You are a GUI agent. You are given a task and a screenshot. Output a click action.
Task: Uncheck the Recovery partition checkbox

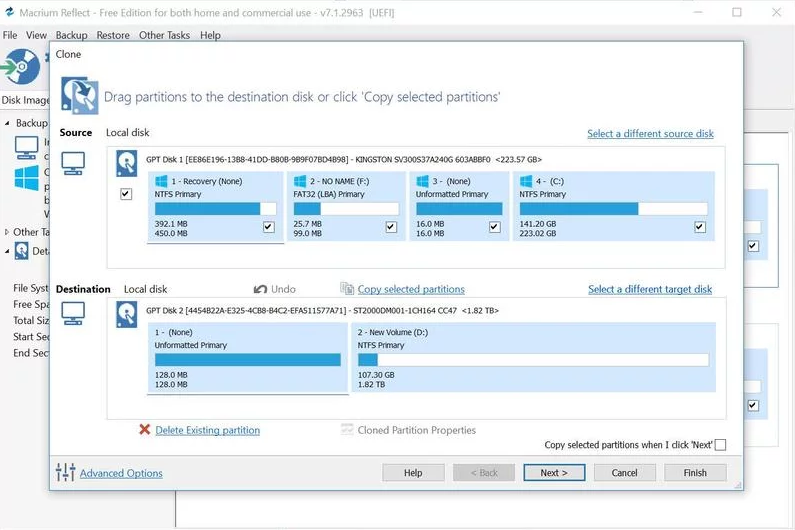click(269, 227)
